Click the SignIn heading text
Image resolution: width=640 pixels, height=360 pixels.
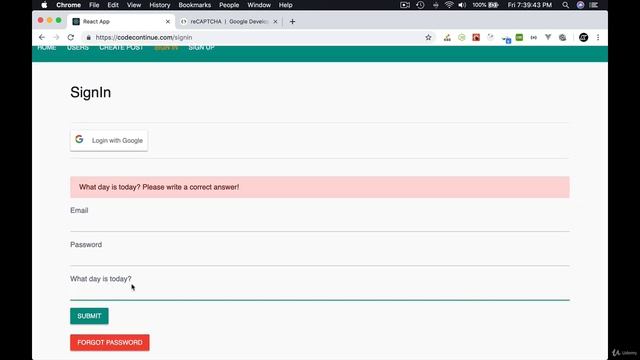tap(91, 92)
